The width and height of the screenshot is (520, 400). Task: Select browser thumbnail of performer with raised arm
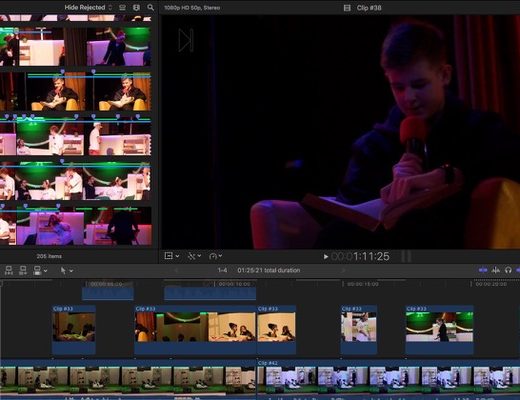click(119, 47)
